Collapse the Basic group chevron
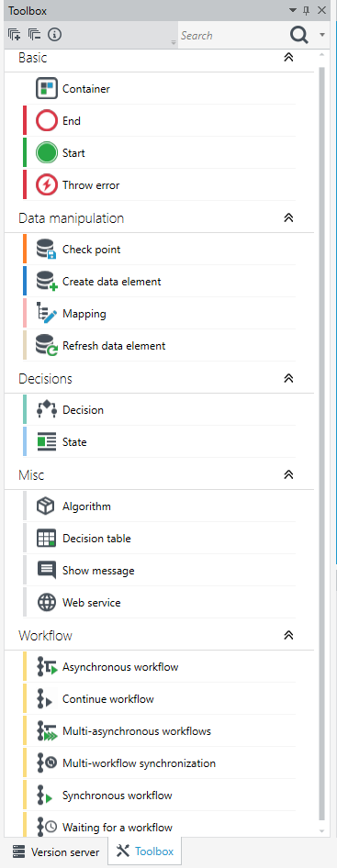Screen dimensions: 337x868 point(288,58)
